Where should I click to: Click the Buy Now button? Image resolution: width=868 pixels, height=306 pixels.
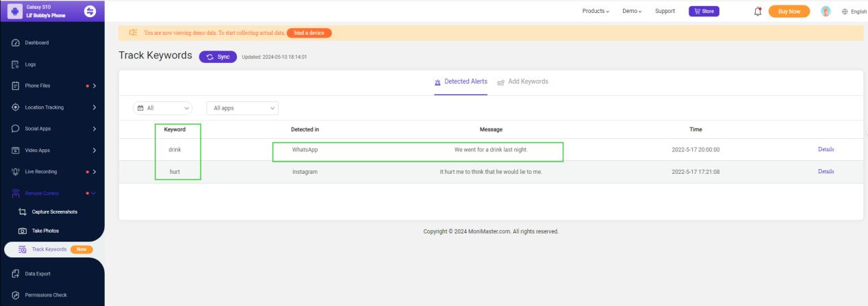point(789,10)
